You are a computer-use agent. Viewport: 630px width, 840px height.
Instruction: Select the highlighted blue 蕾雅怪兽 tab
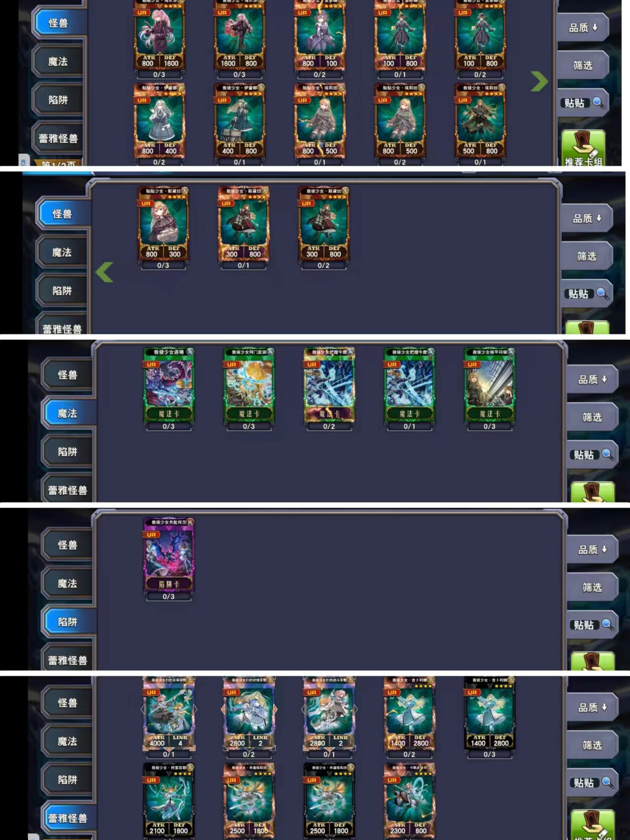pos(67,818)
